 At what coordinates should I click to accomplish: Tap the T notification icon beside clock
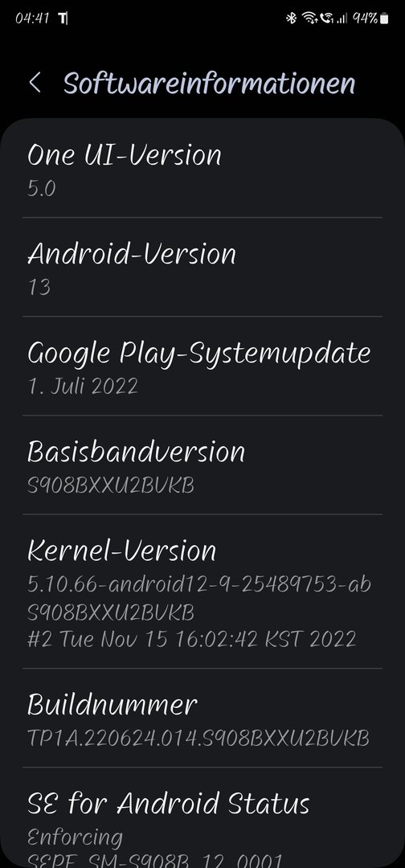63,18
